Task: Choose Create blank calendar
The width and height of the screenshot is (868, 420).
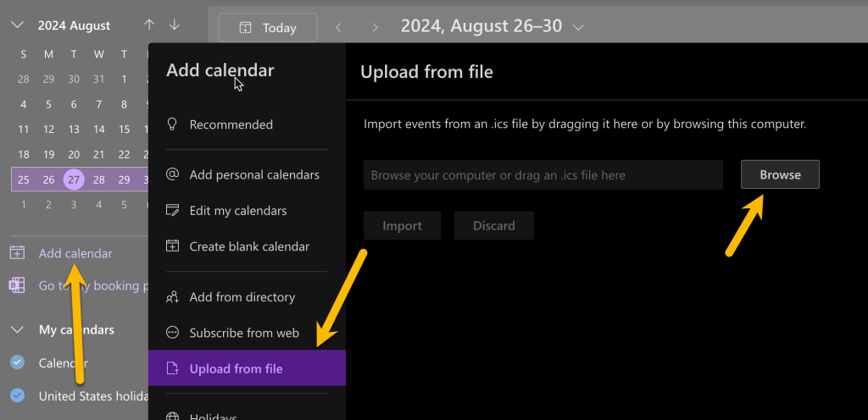Action: 249,246
